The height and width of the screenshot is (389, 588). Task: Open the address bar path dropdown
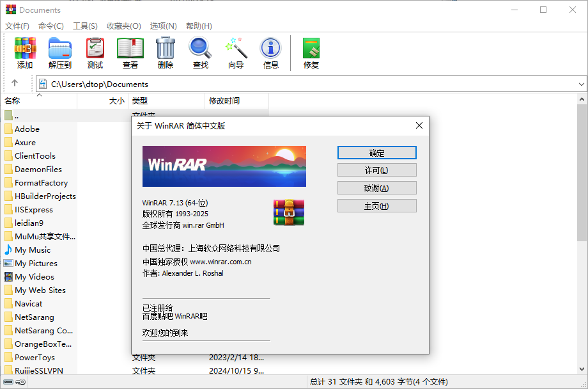click(x=580, y=83)
